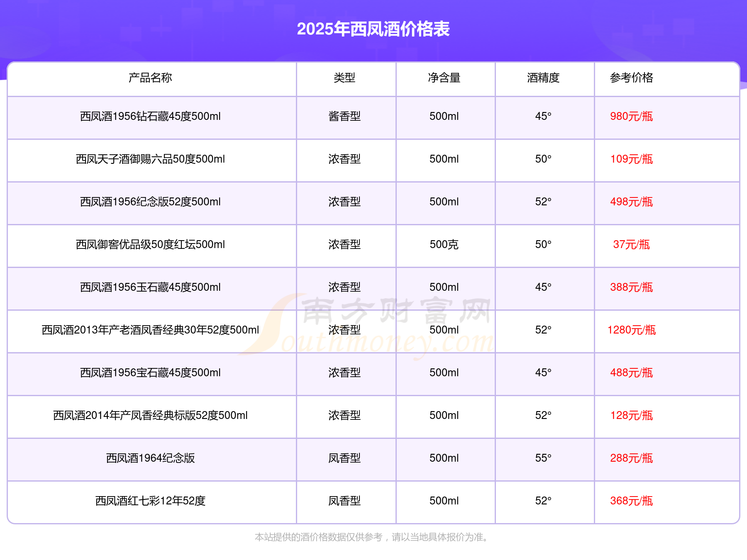Screen dimensions: 747x560
Task: Click 500ml in the 1956纪念版 row
Action: tap(444, 202)
